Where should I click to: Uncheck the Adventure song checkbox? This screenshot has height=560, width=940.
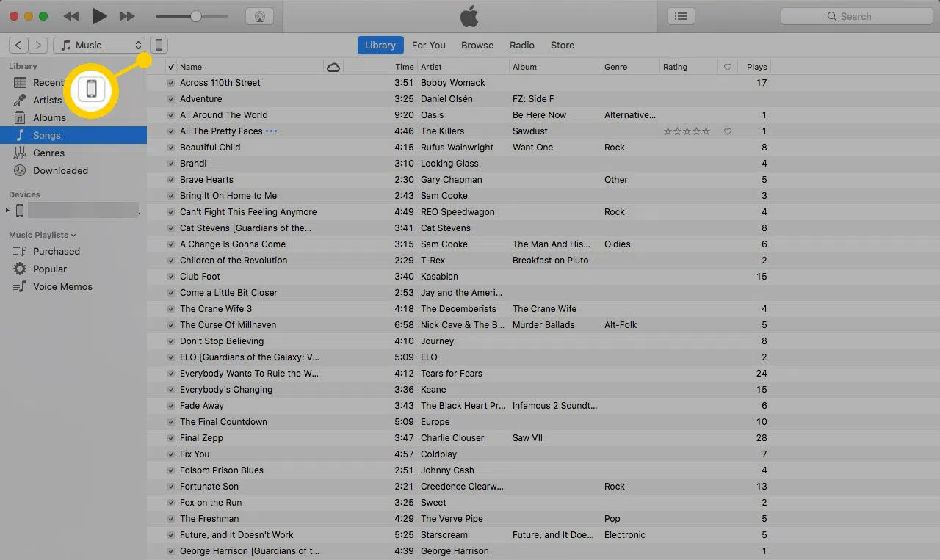[170, 99]
